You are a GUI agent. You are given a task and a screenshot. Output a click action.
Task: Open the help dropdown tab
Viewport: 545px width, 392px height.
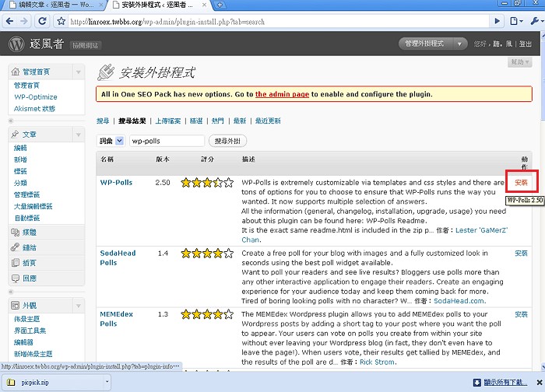(519, 62)
